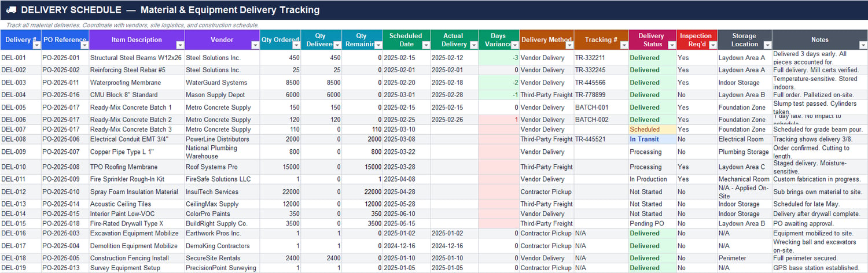Open the Item Description filter dropdown
Viewport: 868px width, 273px height.
click(x=180, y=45)
